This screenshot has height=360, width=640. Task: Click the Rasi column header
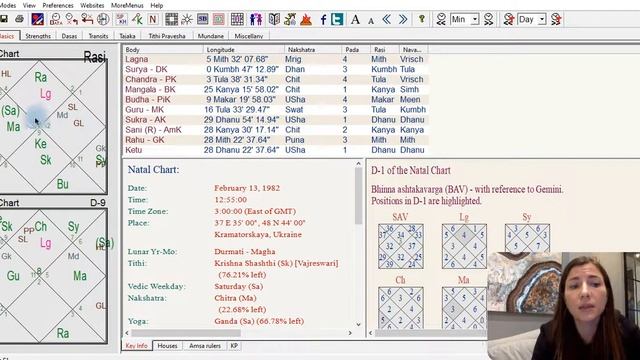point(384,49)
